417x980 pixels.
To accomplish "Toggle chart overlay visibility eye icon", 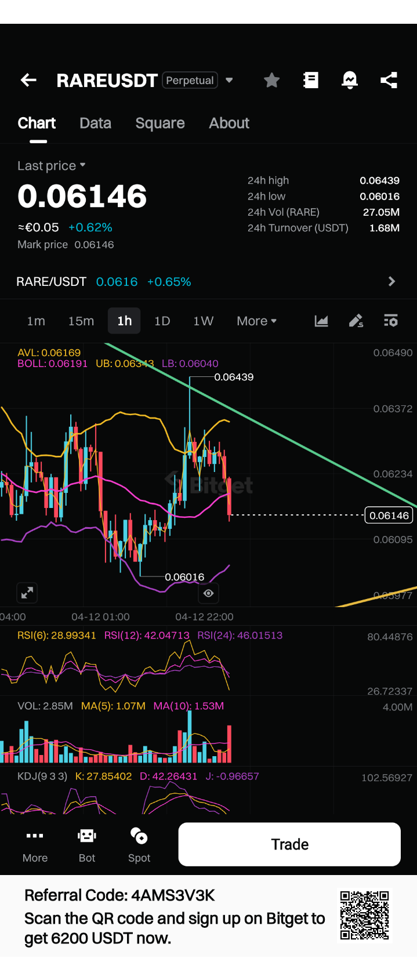I will click(209, 593).
